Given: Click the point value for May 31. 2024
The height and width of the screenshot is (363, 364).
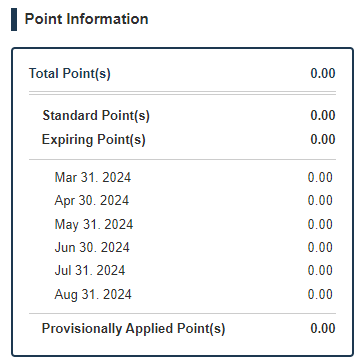Looking at the screenshot, I should pyautogui.click(x=320, y=224).
